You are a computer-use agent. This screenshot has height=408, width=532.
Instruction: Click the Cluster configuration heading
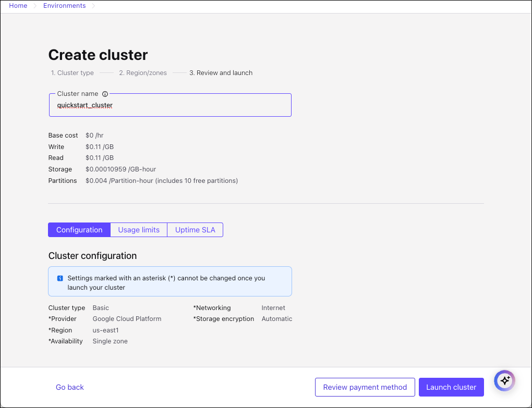(92, 256)
